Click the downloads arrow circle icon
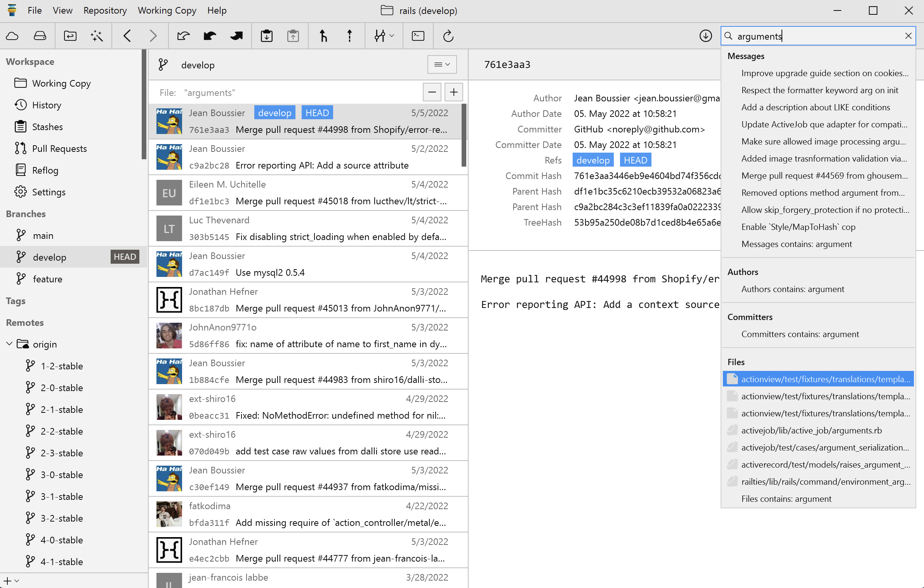924x588 pixels. 705,36
